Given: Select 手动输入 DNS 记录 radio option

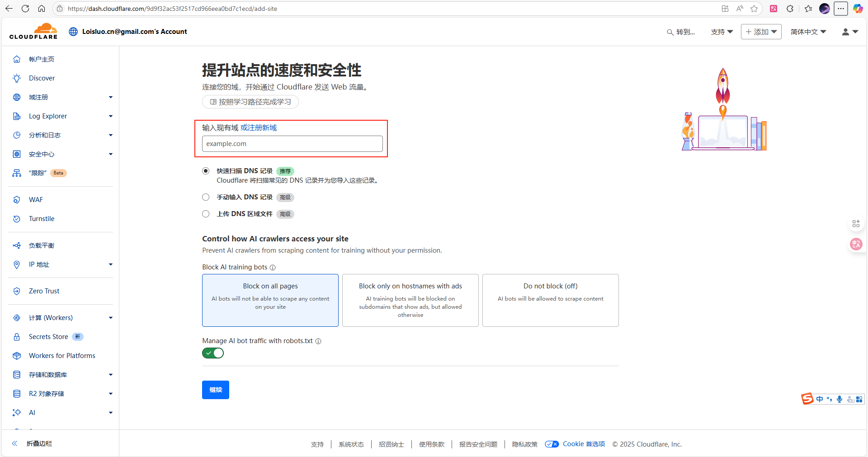Looking at the screenshot, I should (206, 197).
